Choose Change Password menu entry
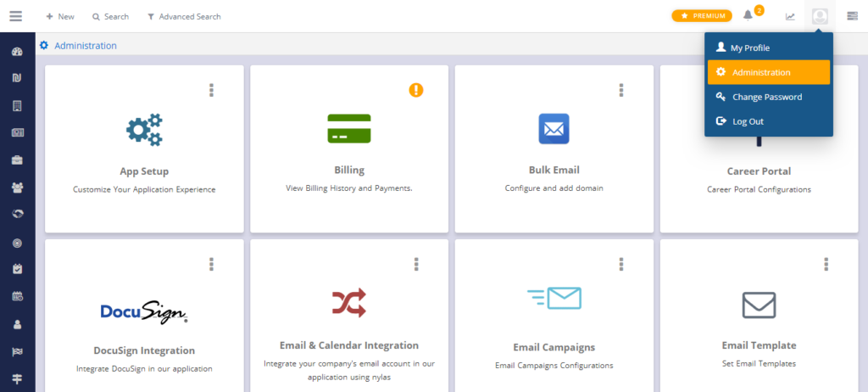 (x=768, y=97)
